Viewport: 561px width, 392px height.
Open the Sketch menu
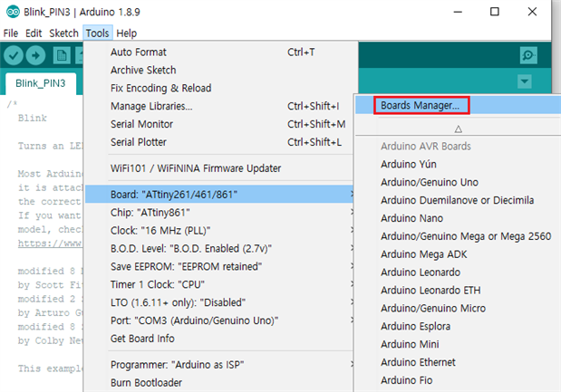[x=63, y=33]
